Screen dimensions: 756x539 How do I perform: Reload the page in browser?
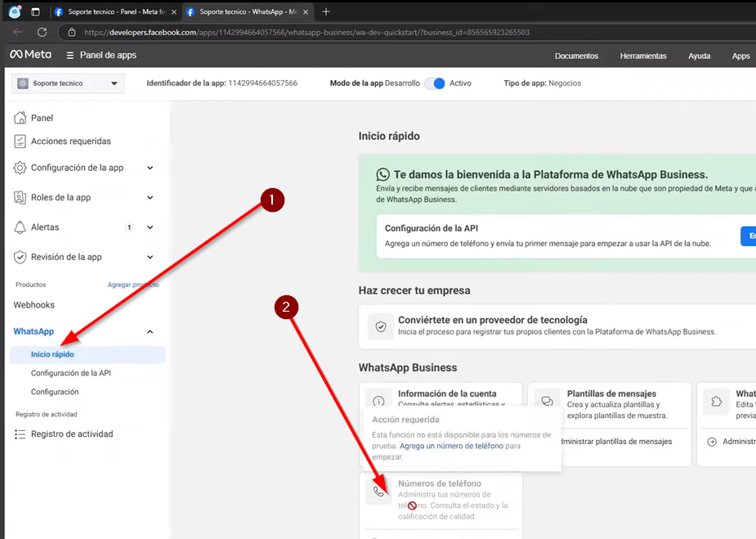[x=42, y=33]
